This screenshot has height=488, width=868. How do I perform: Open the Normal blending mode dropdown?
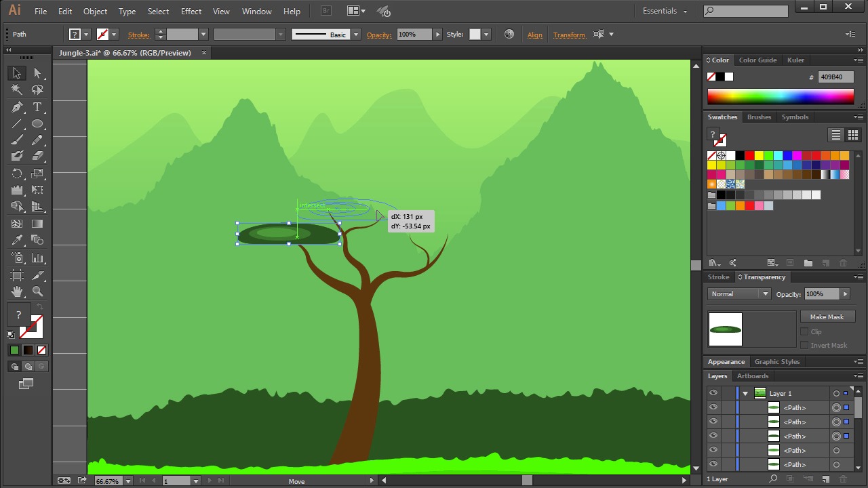(x=739, y=294)
